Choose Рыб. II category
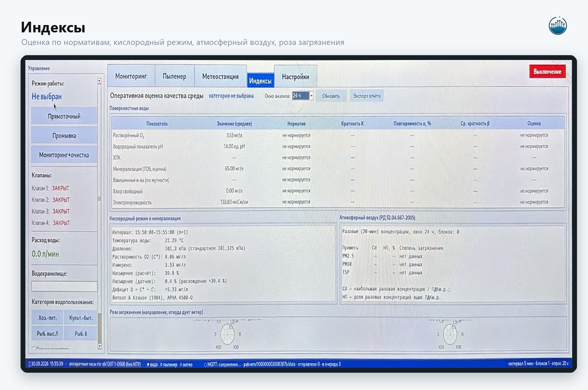588x390 pixels. [81, 333]
